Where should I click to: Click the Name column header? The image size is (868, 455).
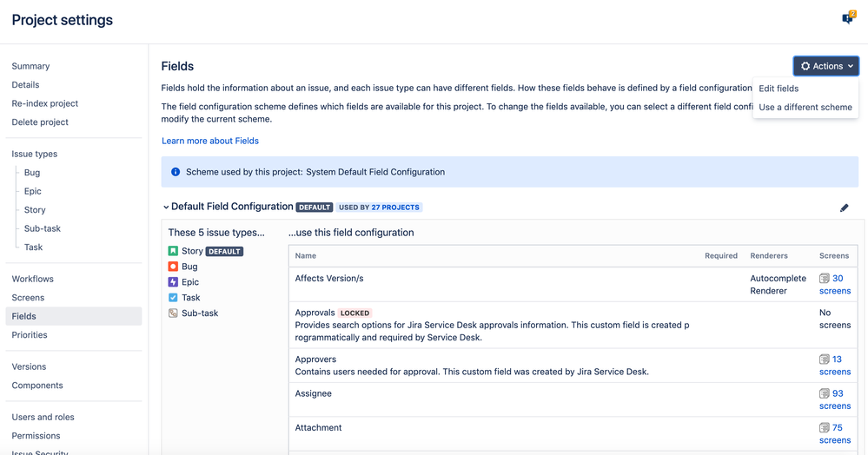306,256
